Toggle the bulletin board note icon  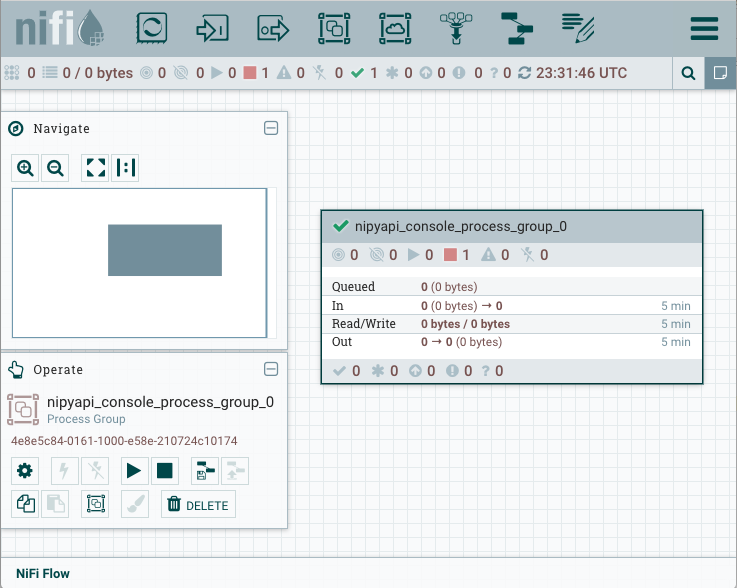[x=719, y=73]
